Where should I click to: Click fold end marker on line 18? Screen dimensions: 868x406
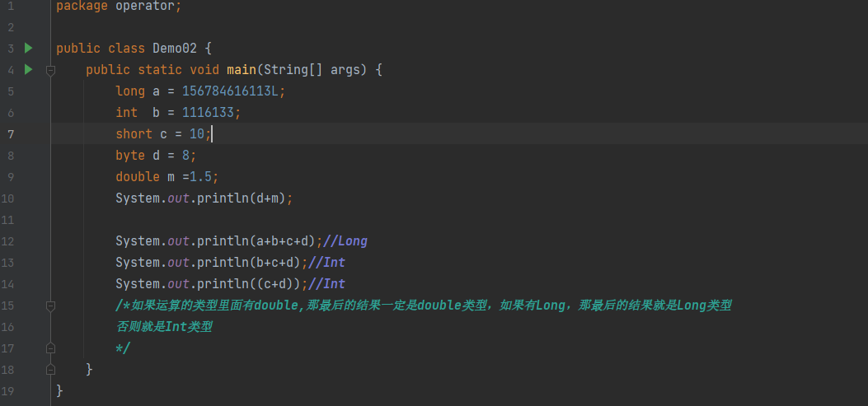point(50,370)
